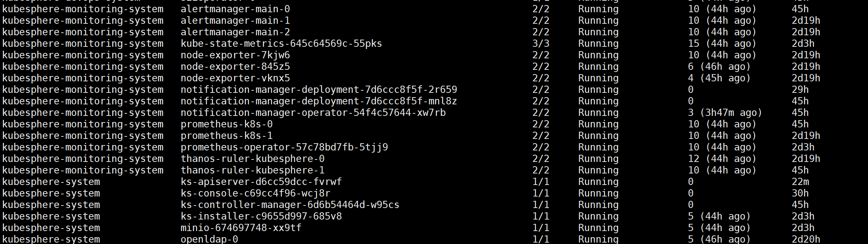The width and height of the screenshot is (868, 244).
Task: Click the 3 (3h47m ago) restart count
Action: coord(725,113)
